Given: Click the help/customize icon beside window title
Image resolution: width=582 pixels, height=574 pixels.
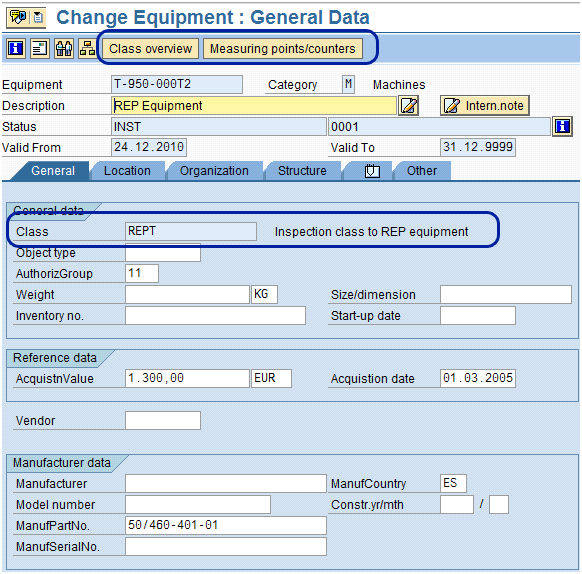Looking at the screenshot, I should pyautogui.click(x=18, y=17).
